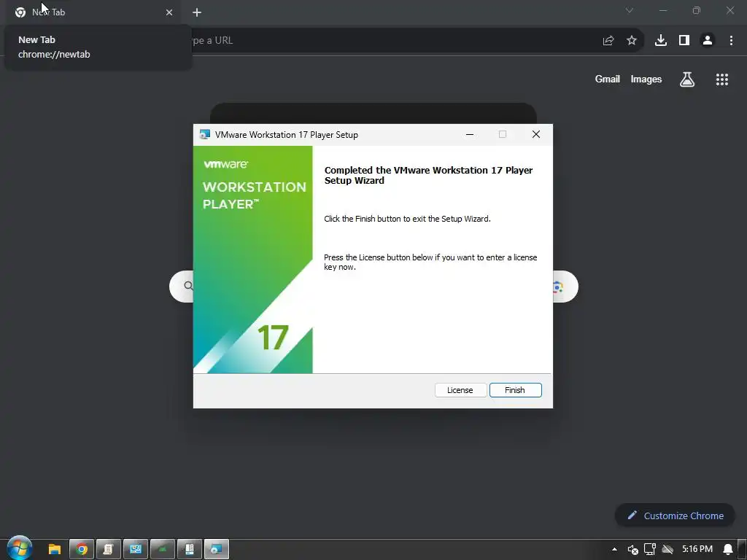This screenshot has height=560, width=747.
Task: Open the Chrome profile avatar
Action: point(708,41)
